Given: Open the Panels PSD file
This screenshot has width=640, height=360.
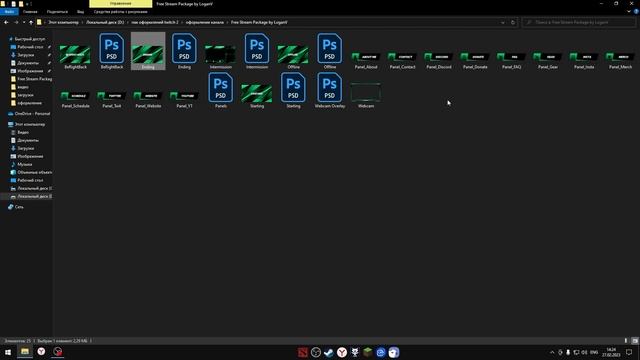Looking at the screenshot, I should pos(220,91).
